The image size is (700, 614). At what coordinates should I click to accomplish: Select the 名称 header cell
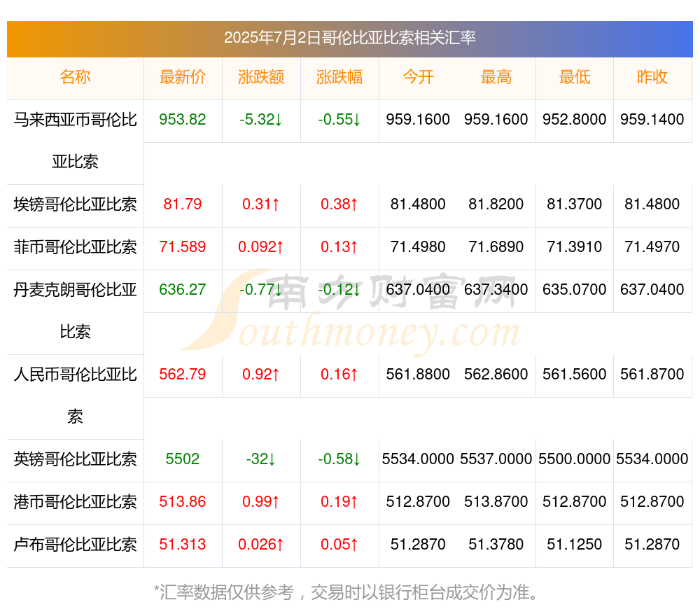pos(74,78)
